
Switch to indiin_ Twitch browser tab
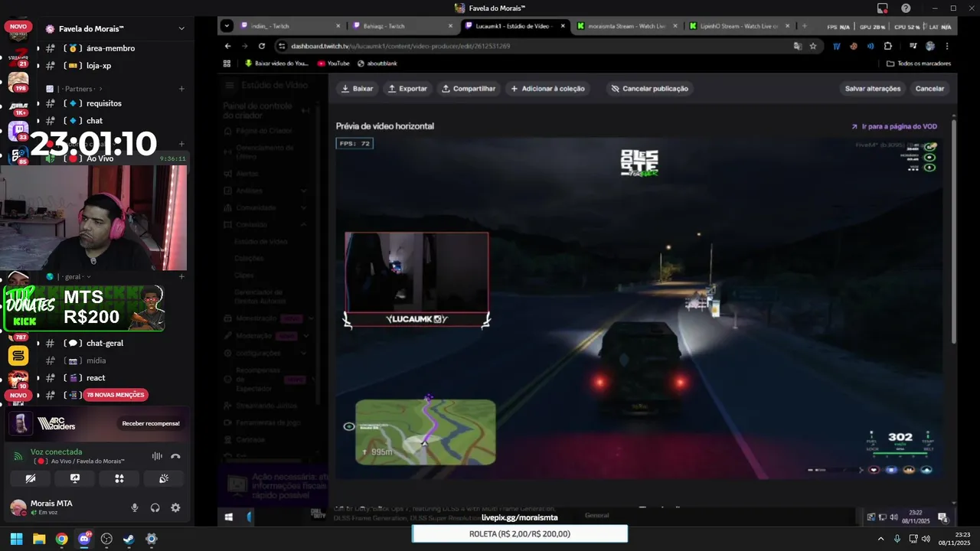pos(289,26)
